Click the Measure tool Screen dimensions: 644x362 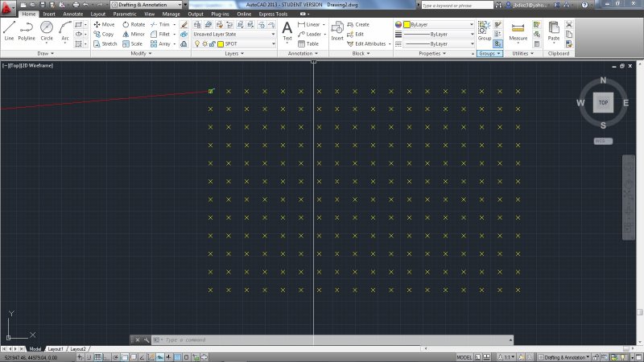click(x=518, y=32)
